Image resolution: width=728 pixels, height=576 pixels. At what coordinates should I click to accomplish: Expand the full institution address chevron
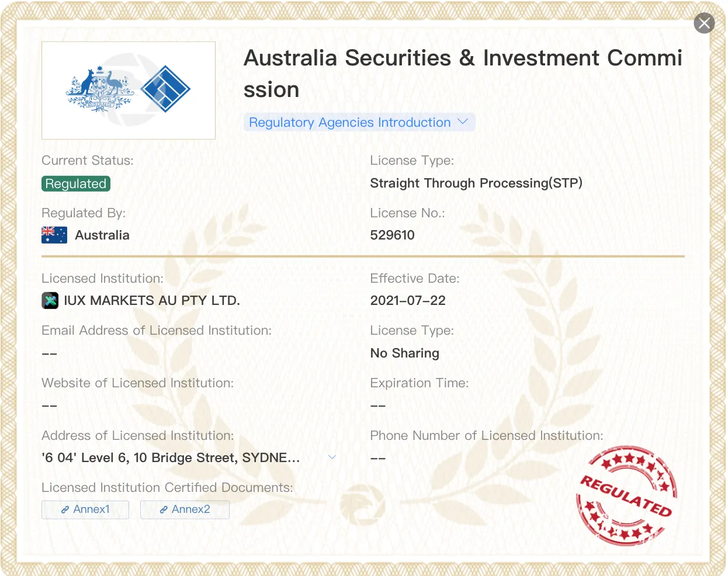click(332, 457)
